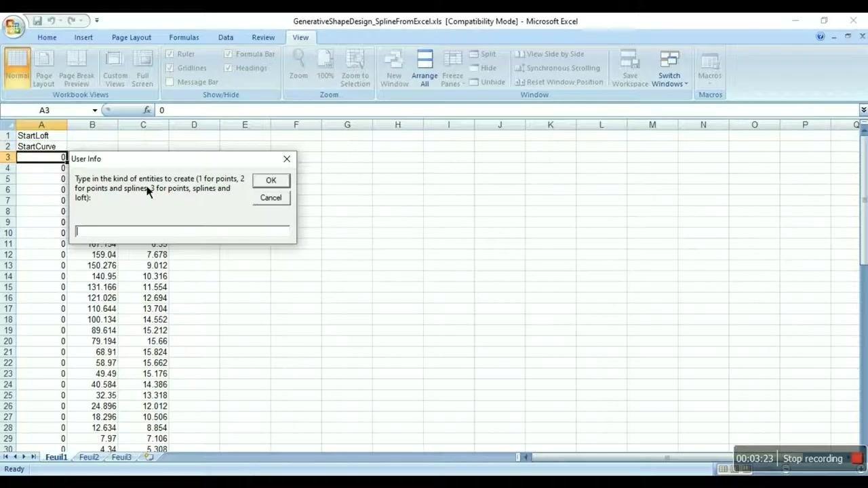The width and height of the screenshot is (868, 488).
Task: Open Custom Views
Action: [x=115, y=68]
